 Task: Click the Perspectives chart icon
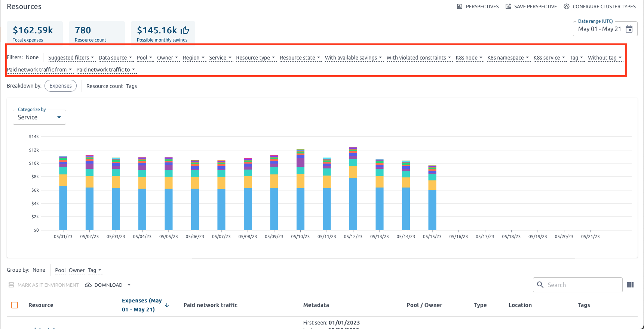pos(460,6)
